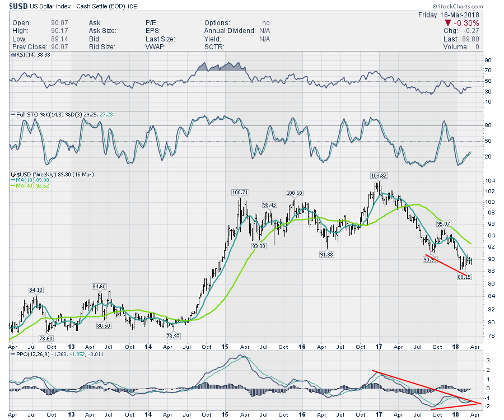Viewport: 504px width, 420px height.
Task: Click the icon before the Full STO label
Action: [x=12, y=114]
